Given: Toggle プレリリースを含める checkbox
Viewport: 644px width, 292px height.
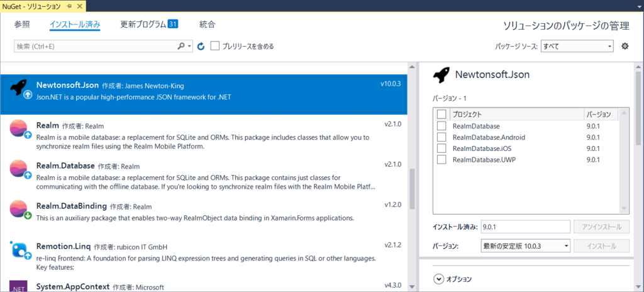Looking at the screenshot, I should [215, 46].
